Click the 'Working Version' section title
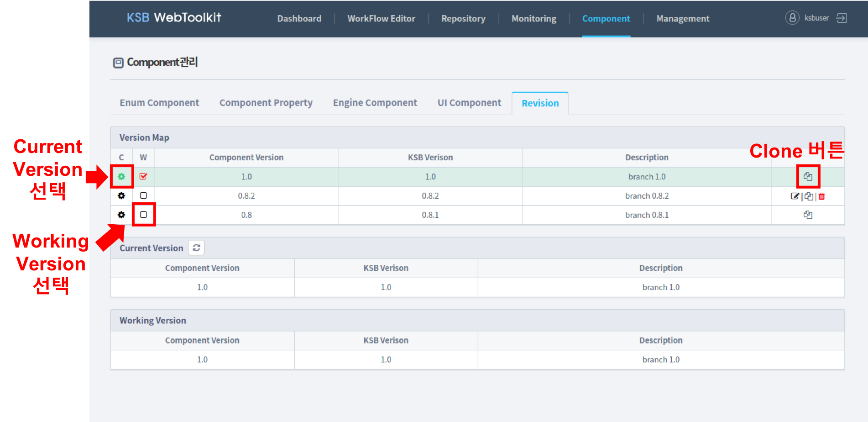 [153, 321]
